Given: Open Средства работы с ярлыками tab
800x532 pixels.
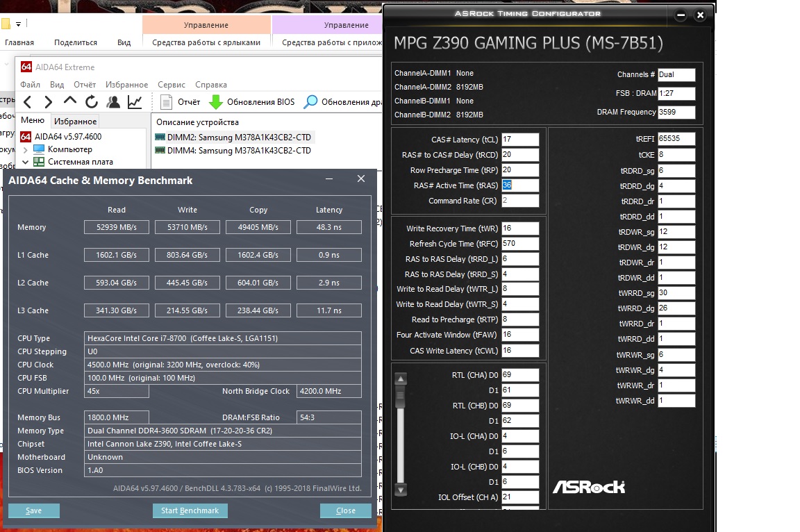Looking at the screenshot, I should (x=206, y=42).
